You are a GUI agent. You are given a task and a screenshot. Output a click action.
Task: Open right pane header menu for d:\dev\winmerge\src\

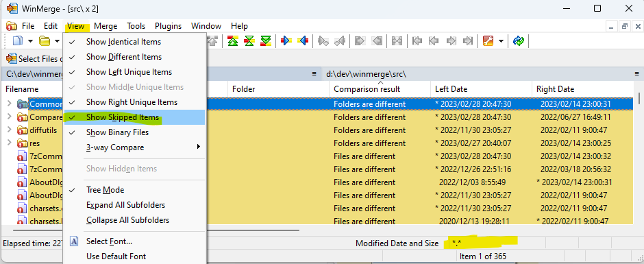(636, 74)
